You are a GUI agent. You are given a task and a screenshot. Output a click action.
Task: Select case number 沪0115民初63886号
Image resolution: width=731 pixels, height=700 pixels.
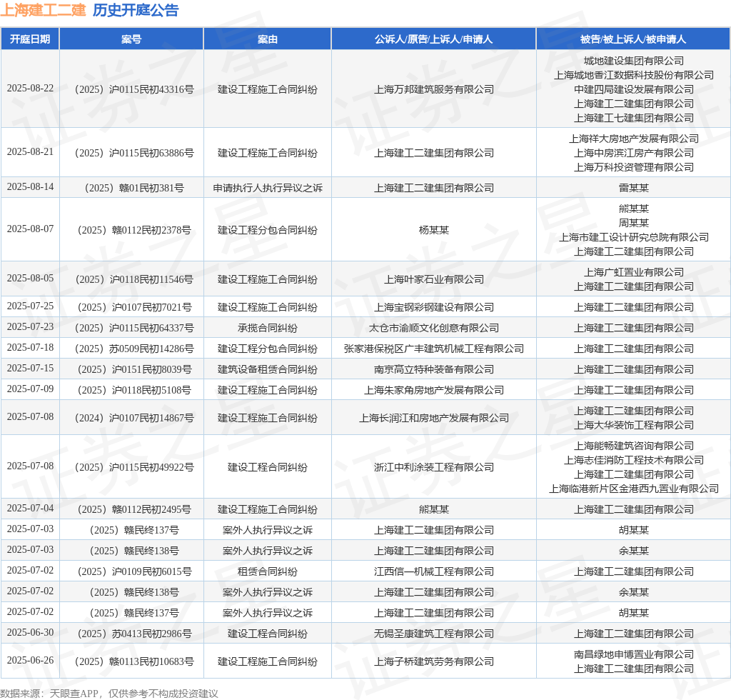(134, 153)
